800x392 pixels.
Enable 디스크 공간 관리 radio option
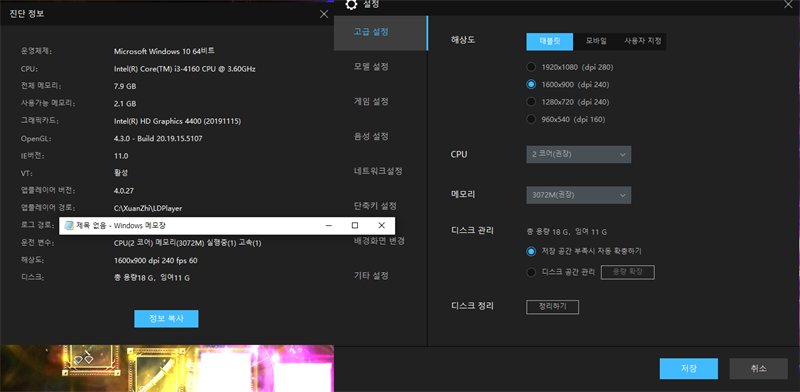[x=531, y=272]
